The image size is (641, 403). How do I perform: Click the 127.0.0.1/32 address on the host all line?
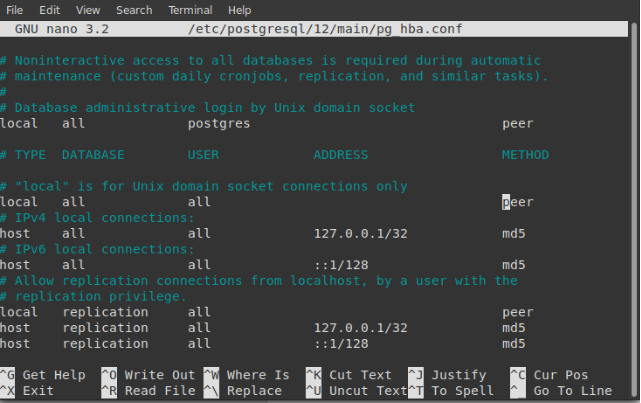361,233
